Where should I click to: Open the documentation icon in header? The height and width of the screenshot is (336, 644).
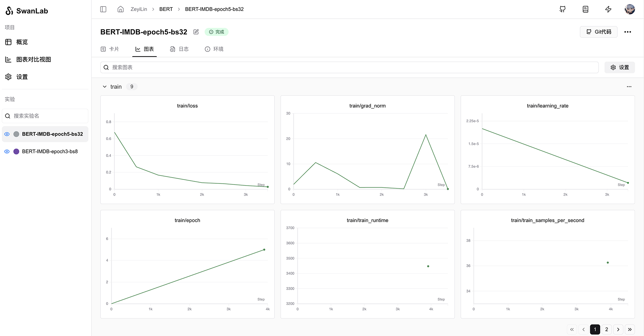click(x=585, y=9)
